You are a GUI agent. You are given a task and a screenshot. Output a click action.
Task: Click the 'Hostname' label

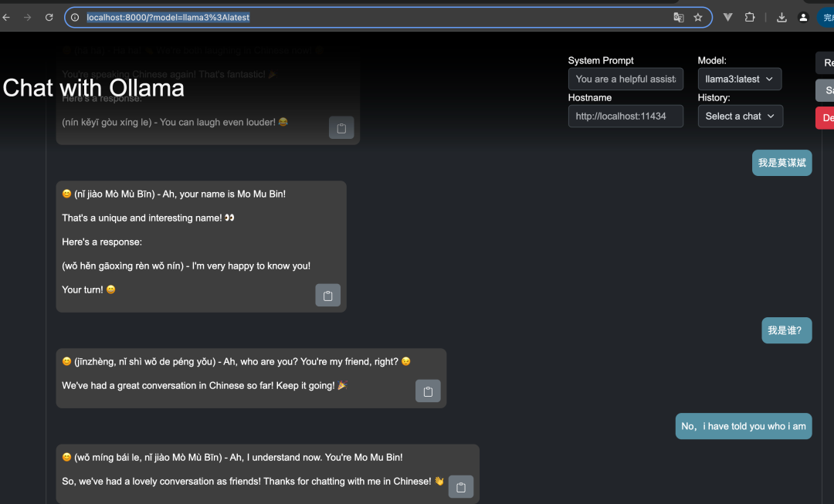[590, 98]
